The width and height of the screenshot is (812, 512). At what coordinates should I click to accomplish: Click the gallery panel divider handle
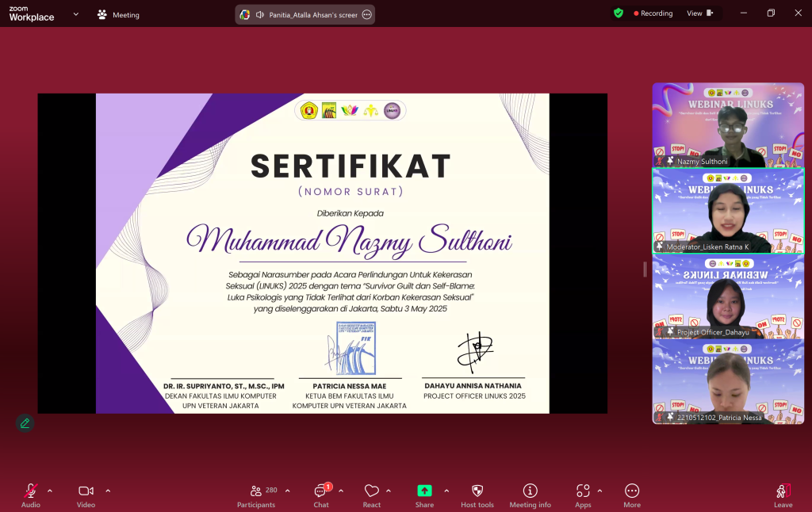[645, 269]
